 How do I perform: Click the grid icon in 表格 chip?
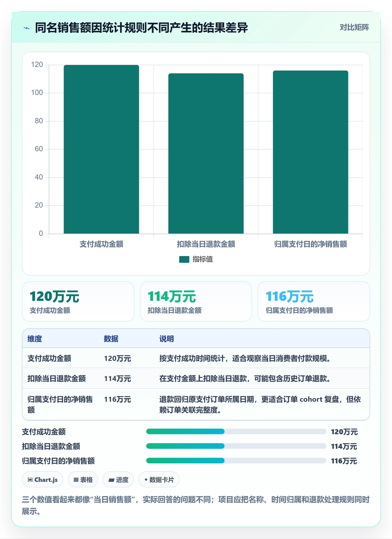click(76, 480)
